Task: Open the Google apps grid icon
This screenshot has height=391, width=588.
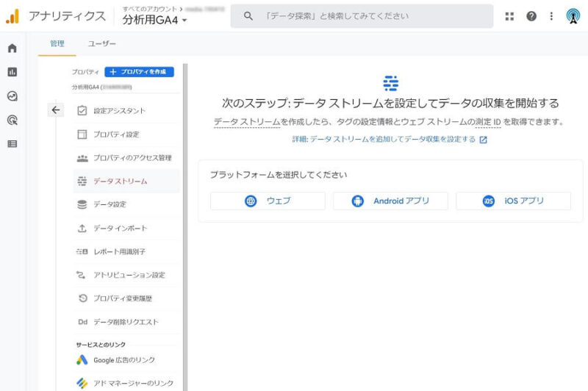Action: pos(509,16)
